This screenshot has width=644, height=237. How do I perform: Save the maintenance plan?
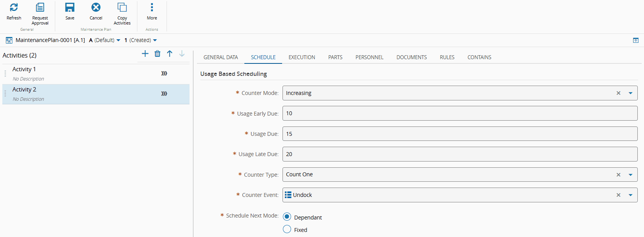coord(70,7)
